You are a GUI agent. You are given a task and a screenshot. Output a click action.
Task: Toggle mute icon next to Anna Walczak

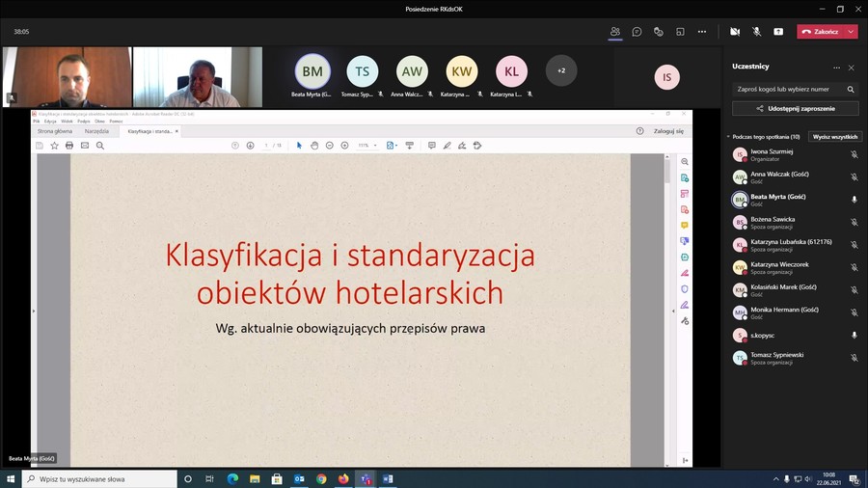(854, 177)
